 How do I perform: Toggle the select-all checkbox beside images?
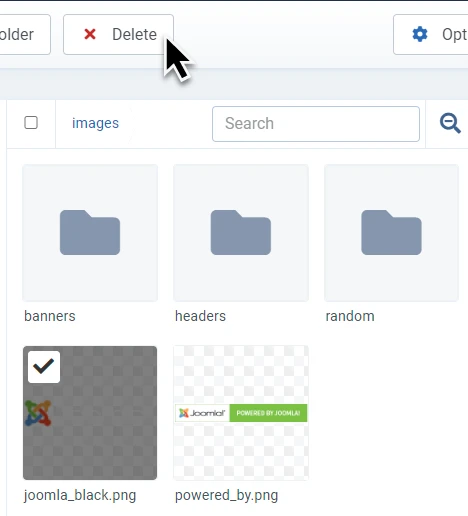click(x=31, y=123)
